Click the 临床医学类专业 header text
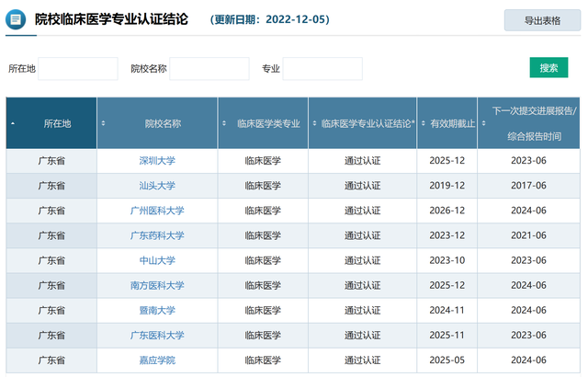This screenshot has height=377, width=588. coord(268,124)
